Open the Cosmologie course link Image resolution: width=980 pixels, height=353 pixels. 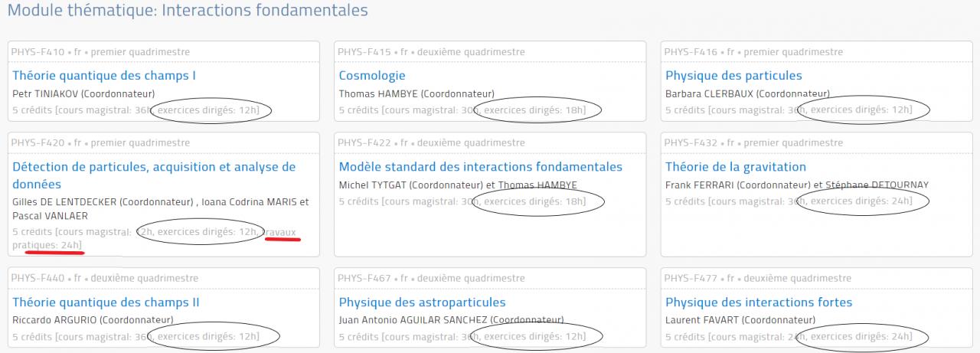click(372, 76)
